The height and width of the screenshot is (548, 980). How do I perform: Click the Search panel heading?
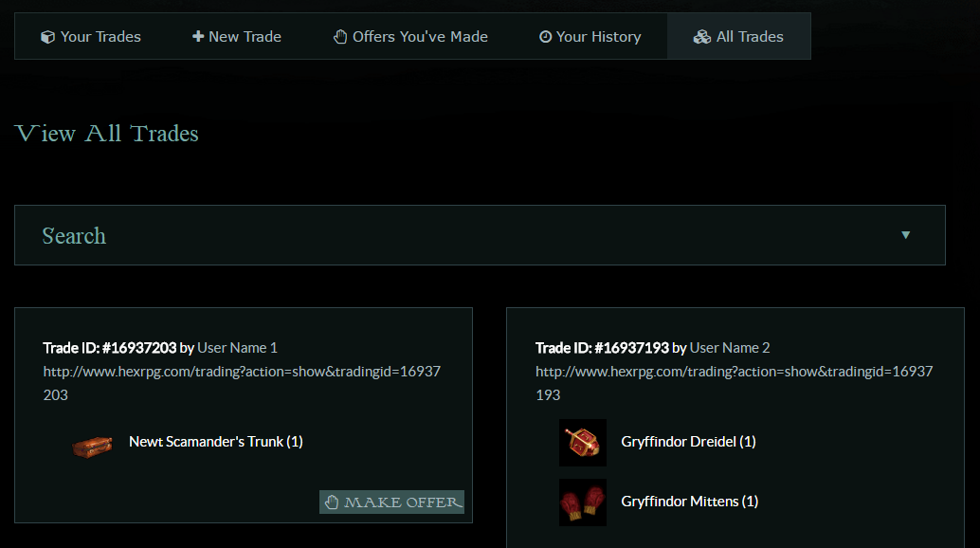[x=74, y=236]
